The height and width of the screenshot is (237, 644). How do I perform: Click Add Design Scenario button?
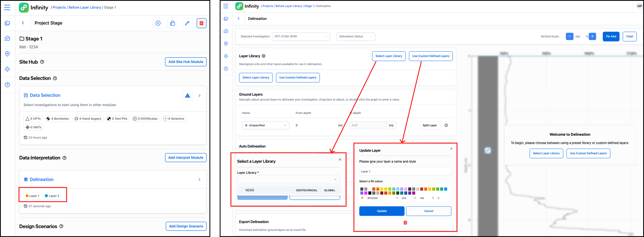186,226
